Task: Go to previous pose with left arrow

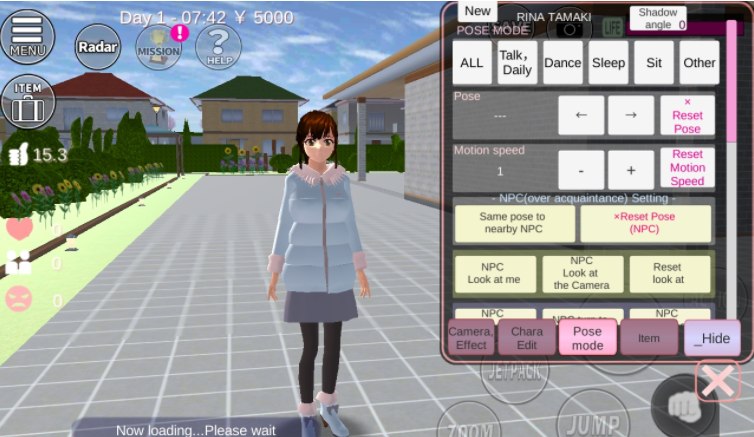Action: pos(581,115)
